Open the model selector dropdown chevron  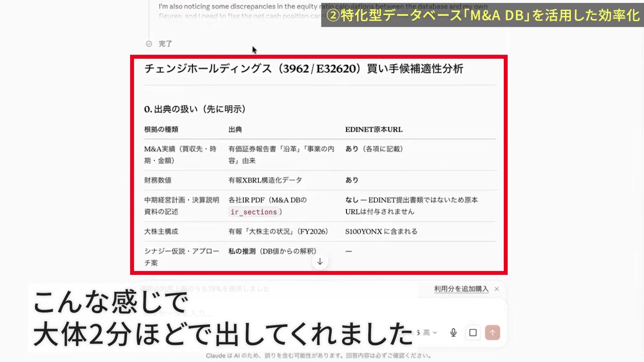point(435,333)
